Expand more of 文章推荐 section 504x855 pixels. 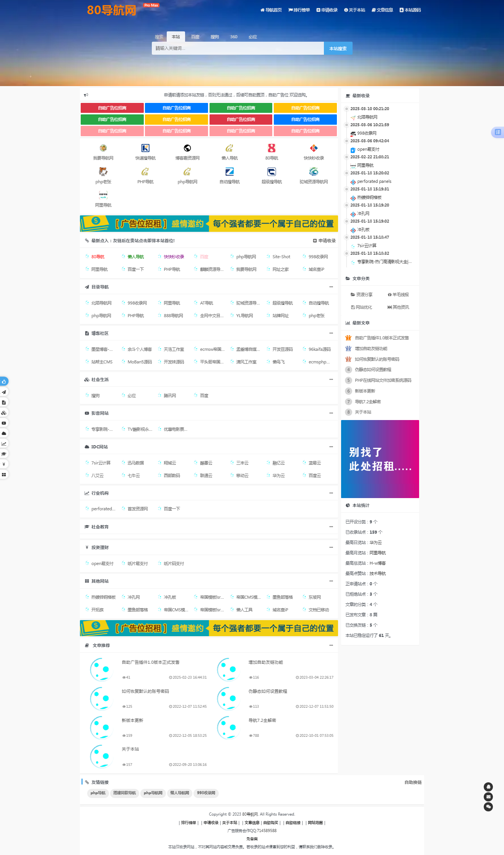tap(331, 645)
